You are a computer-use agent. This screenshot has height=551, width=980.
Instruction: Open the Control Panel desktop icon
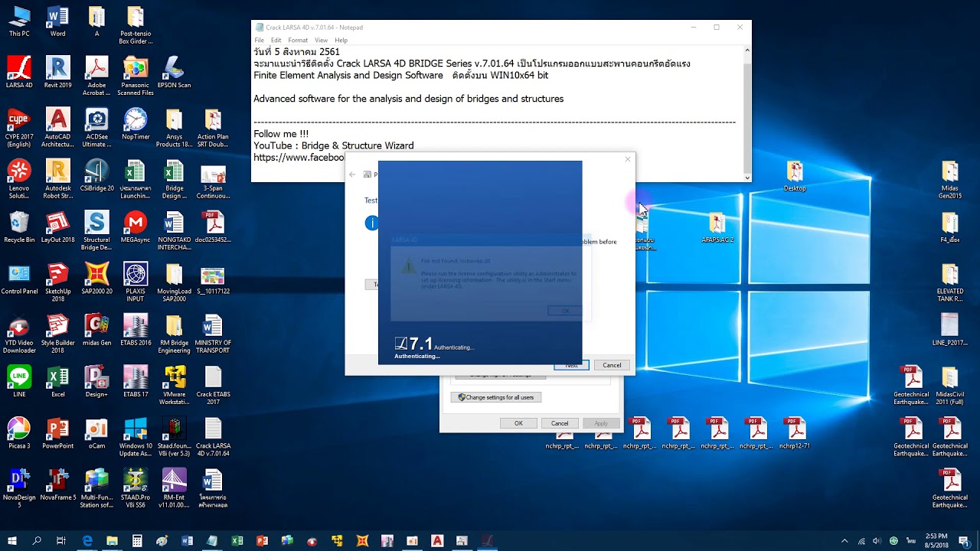point(19,279)
